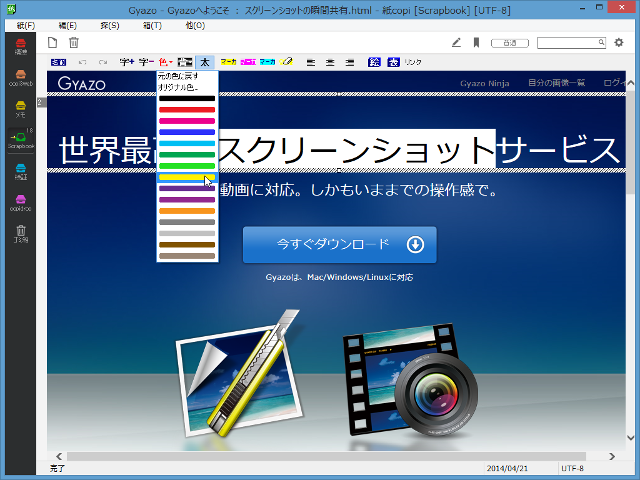Click the undo arrow in editing toolbar
Image resolution: width=640 pixels, height=480 pixels.
click(x=83, y=62)
